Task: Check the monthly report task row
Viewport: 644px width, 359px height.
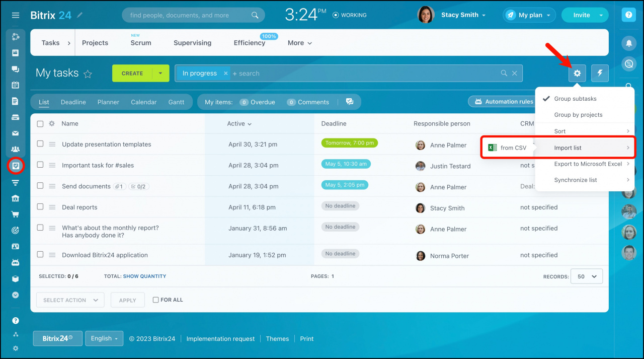Action: [x=40, y=228]
